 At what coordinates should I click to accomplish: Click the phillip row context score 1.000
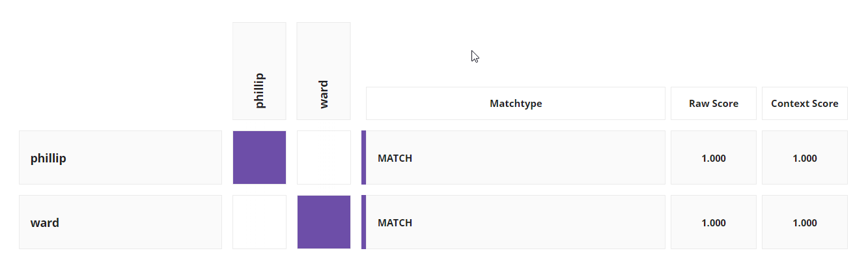pos(805,158)
